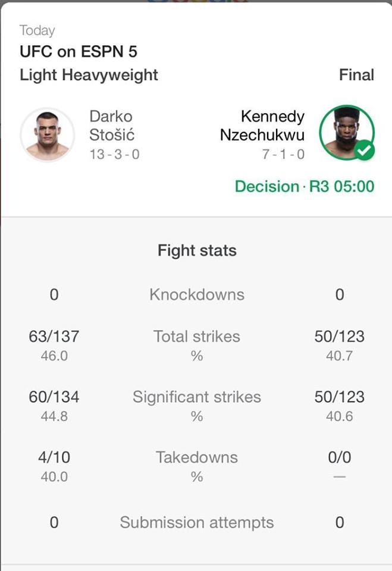Select the Light Heavyweight division label
Viewport: 392px width, 571px height.
[89, 75]
